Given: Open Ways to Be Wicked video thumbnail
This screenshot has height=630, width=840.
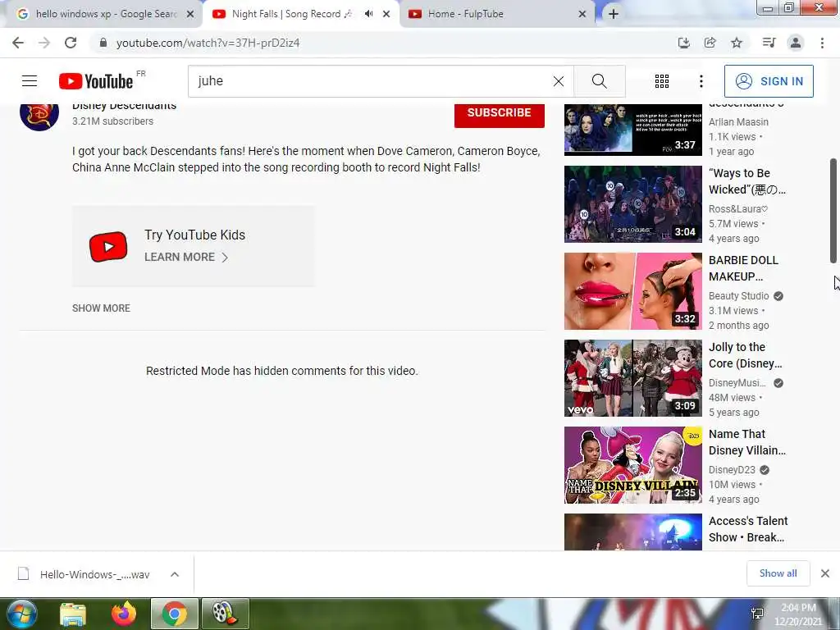Looking at the screenshot, I should 632,204.
